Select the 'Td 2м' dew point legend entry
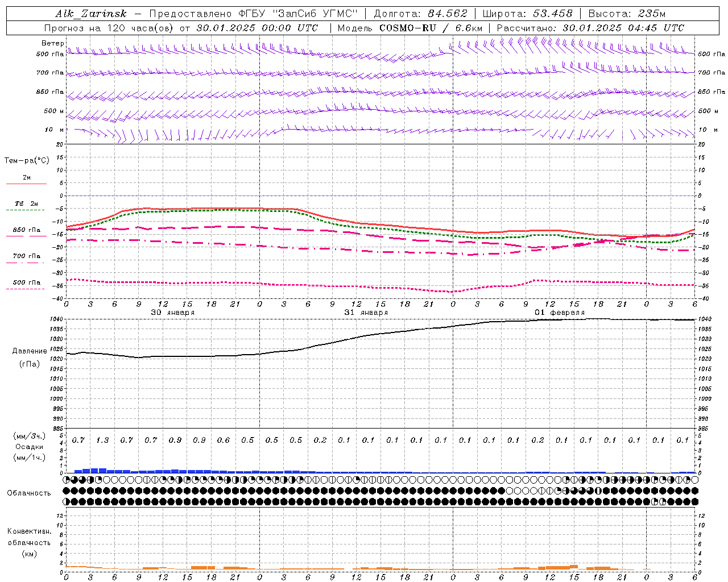The height and width of the screenshot is (582, 728). click(26, 203)
